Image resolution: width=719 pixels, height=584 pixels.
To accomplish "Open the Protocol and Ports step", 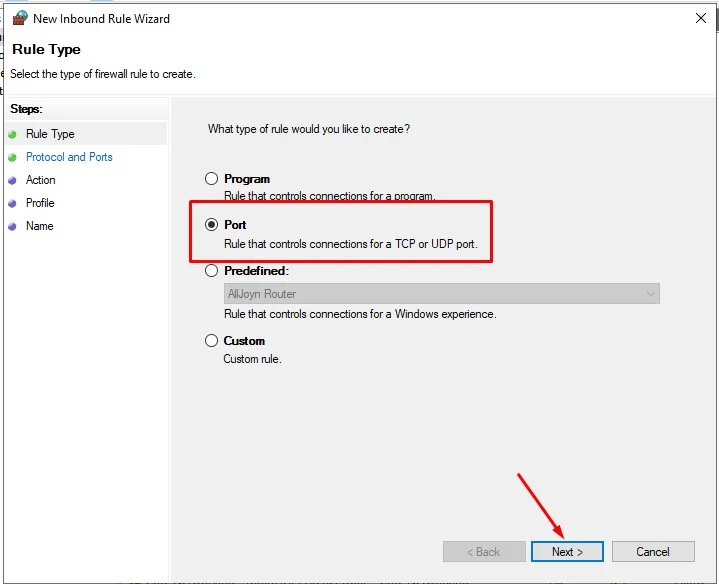I will 69,157.
